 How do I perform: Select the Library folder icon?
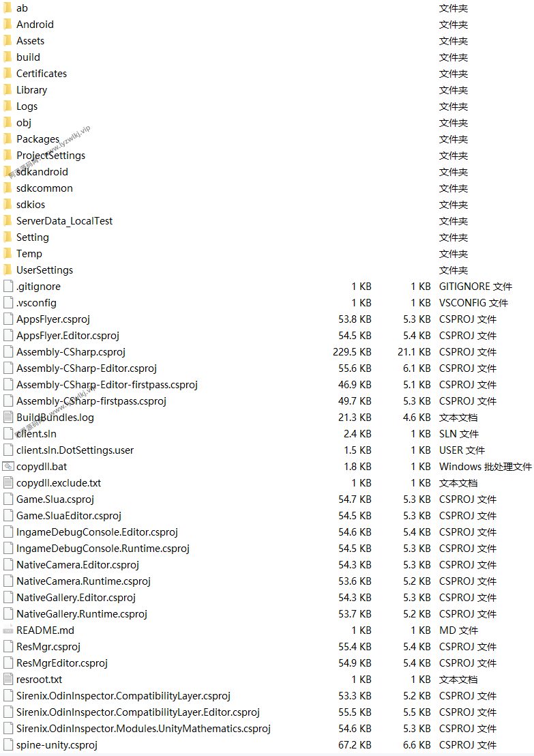[8, 90]
